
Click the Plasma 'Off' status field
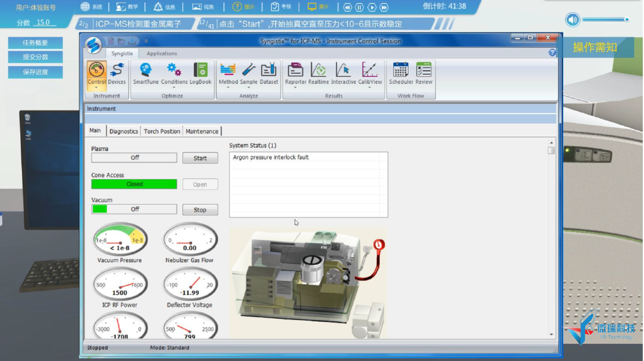[x=135, y=158]
